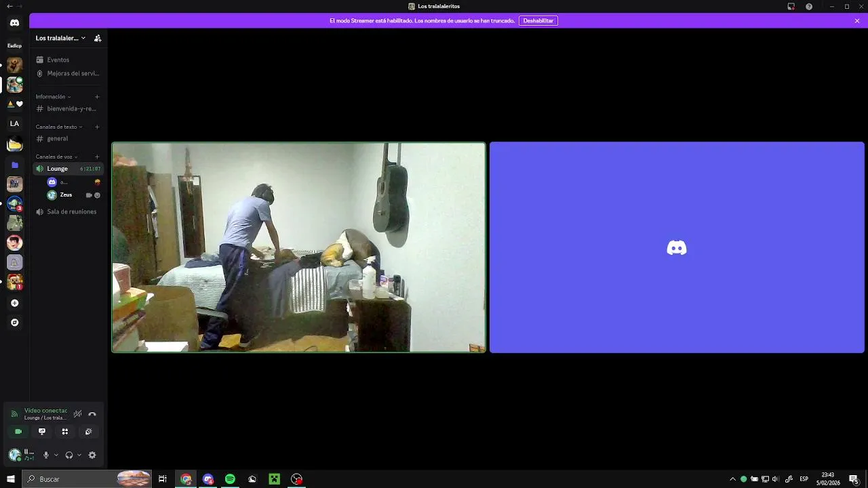Open Los tralaleritos server dropdown menu
This screenshot has height=488, width=868.
(61, 38)
